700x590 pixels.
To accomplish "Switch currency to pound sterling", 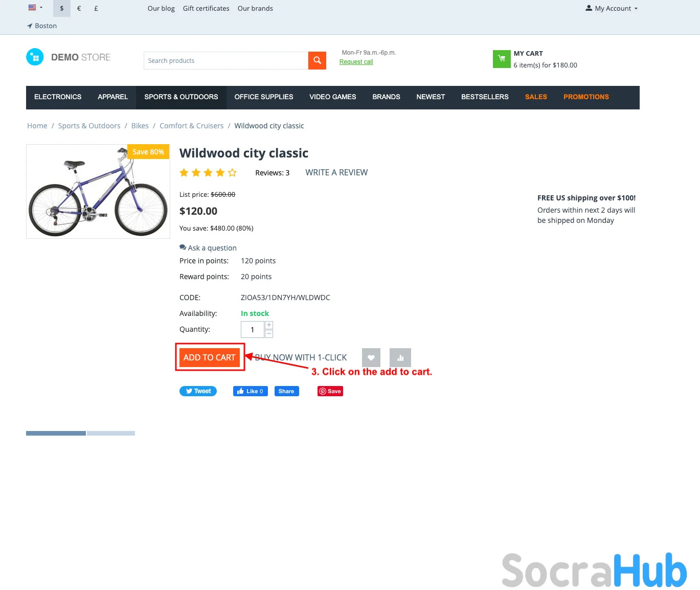I will pyautogui.click(x=96, y=8).
